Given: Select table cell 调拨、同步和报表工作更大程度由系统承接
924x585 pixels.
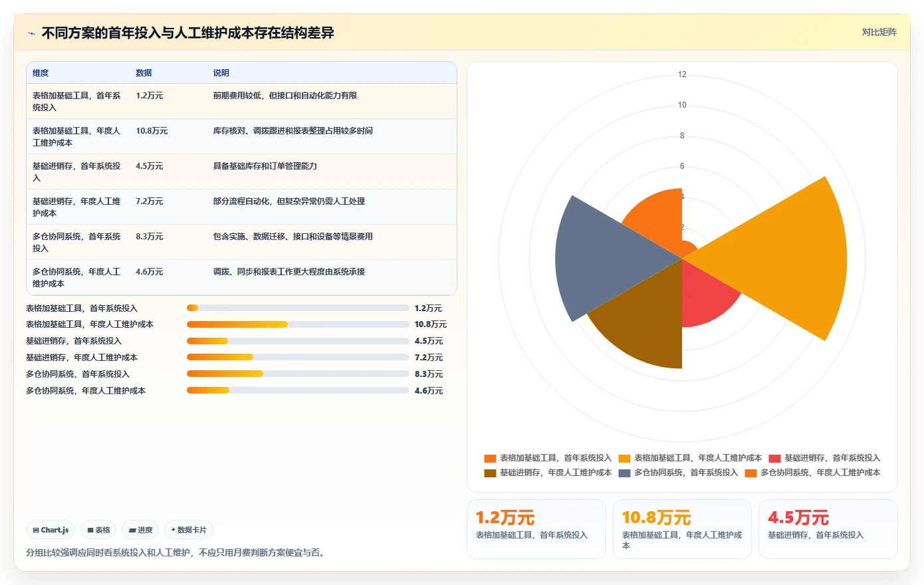Looking at the screenshot, I should (x=289, y=272).
